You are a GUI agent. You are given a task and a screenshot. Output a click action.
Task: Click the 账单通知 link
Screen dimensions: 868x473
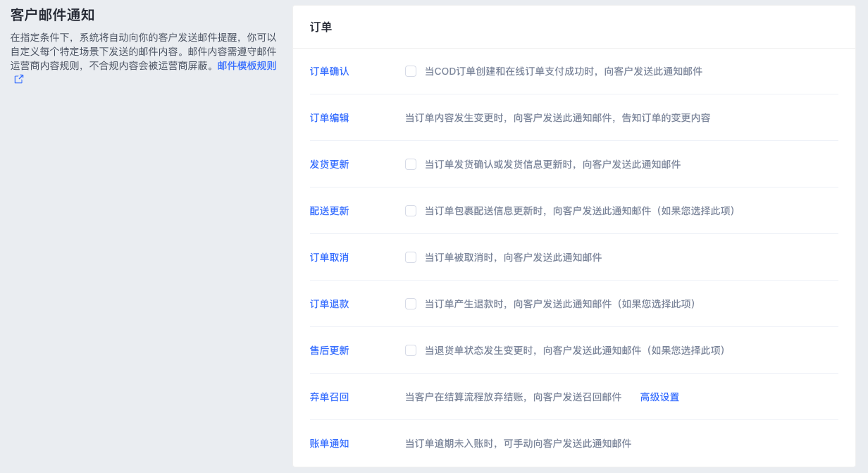click(330, 443)
